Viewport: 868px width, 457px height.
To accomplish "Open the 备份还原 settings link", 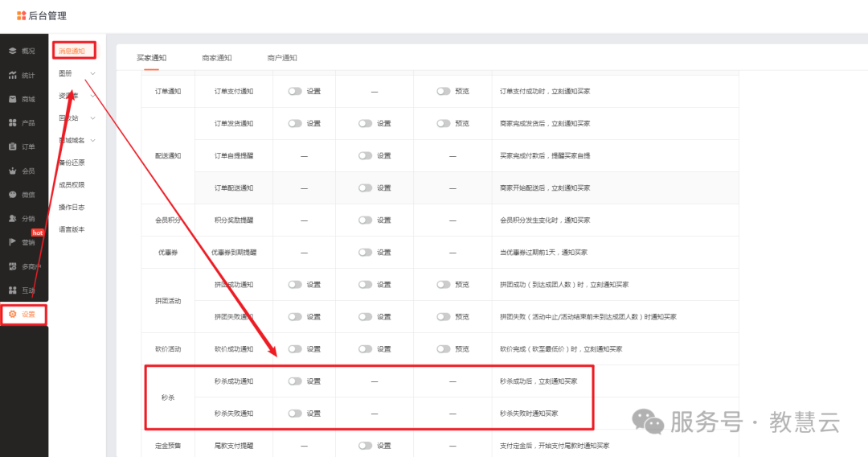I will point(72,163).
